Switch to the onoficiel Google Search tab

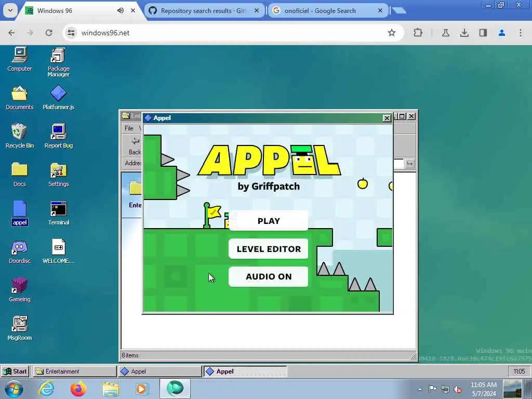point(320,10)
